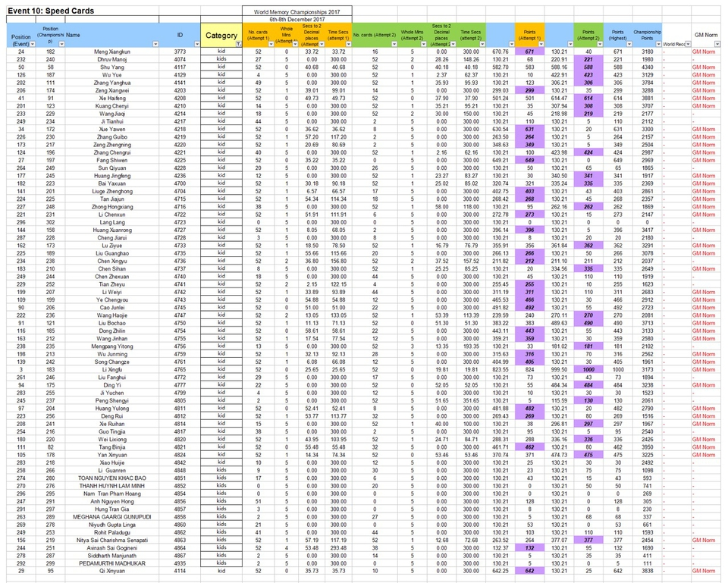The height and width of the screenshot is (583, 728).
Task: Open the Points (Attempt 2) filter dropdown
Action: (x=600, y=44)
